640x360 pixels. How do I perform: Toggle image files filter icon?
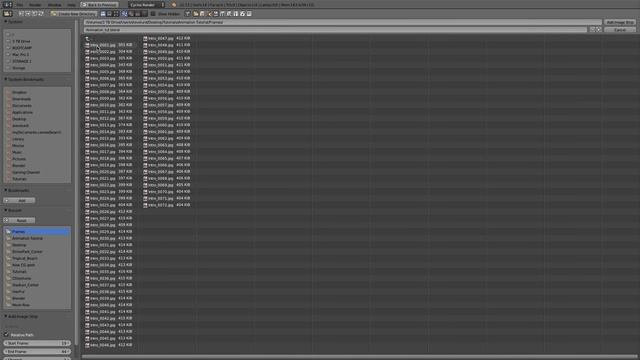coord(216,13)
